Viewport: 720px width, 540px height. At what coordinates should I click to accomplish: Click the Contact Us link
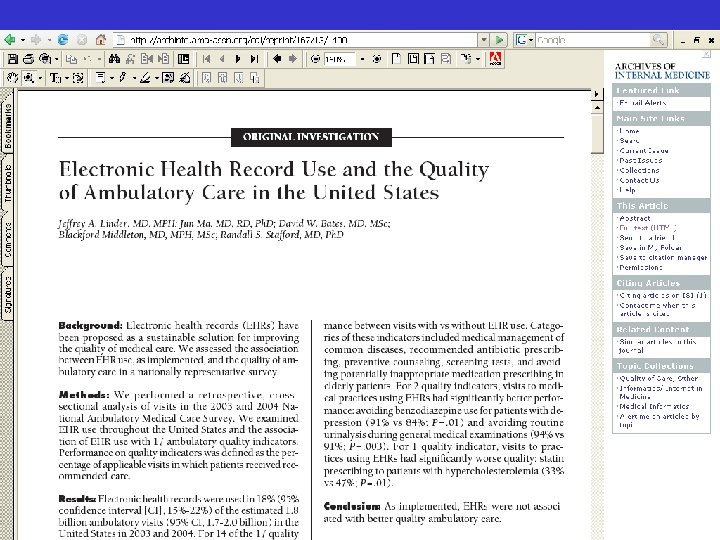639,180
